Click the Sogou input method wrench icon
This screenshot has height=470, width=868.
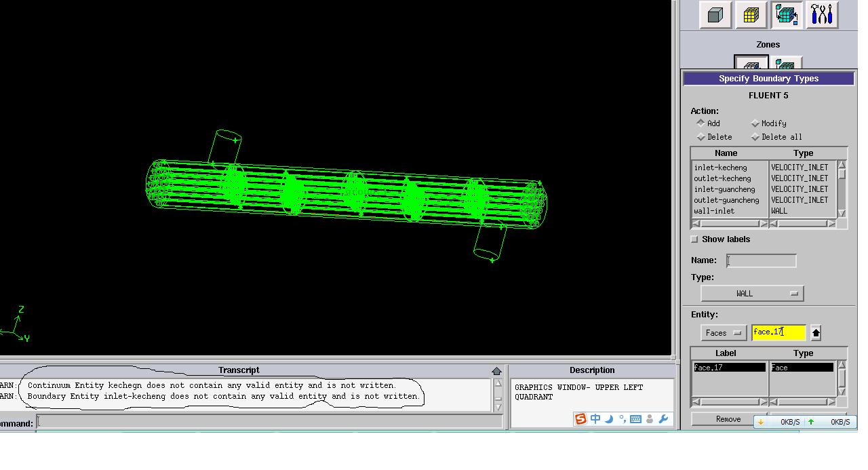click(663, 419)
